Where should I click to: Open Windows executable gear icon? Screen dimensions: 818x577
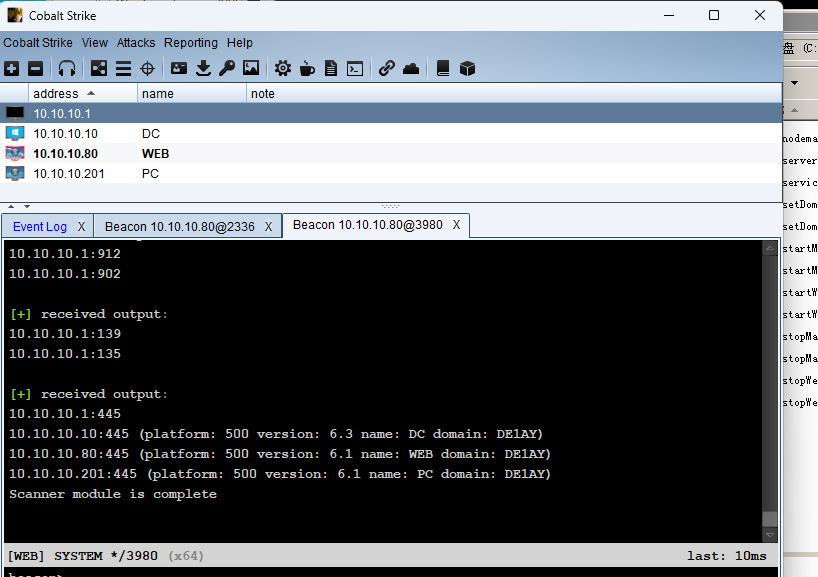tap(283, 68)
